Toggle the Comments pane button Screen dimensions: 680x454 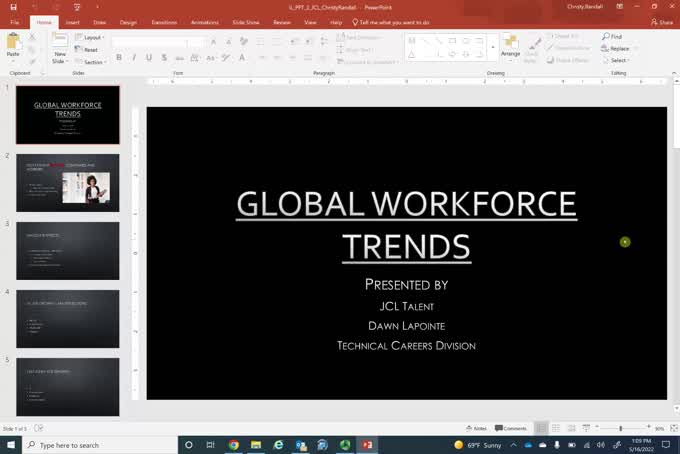point(511,428)
